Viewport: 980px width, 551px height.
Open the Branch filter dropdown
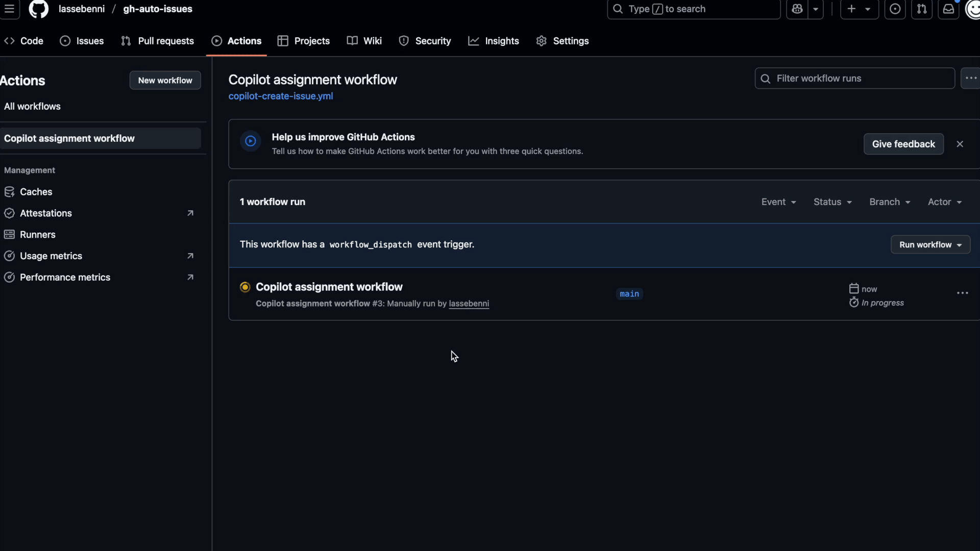click(x=889, y=202)
